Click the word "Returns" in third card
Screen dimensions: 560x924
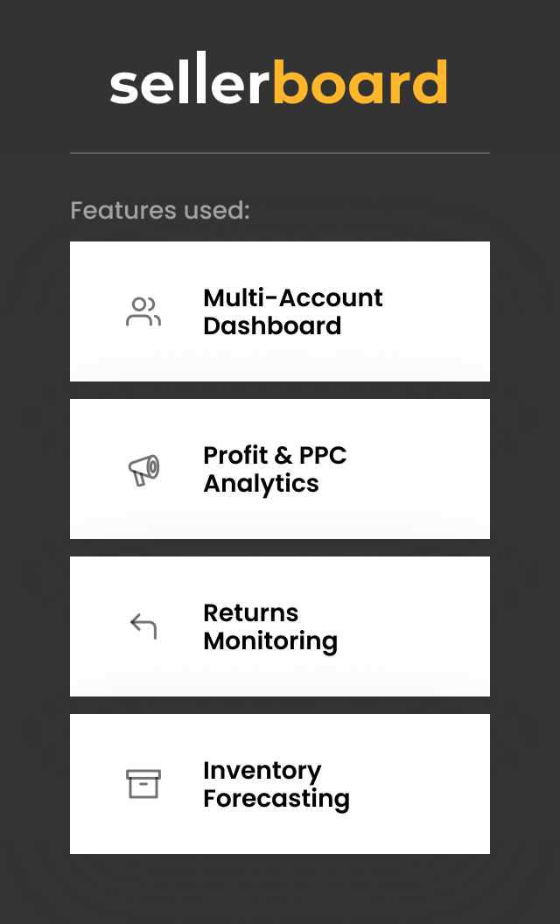pos(251,612)
